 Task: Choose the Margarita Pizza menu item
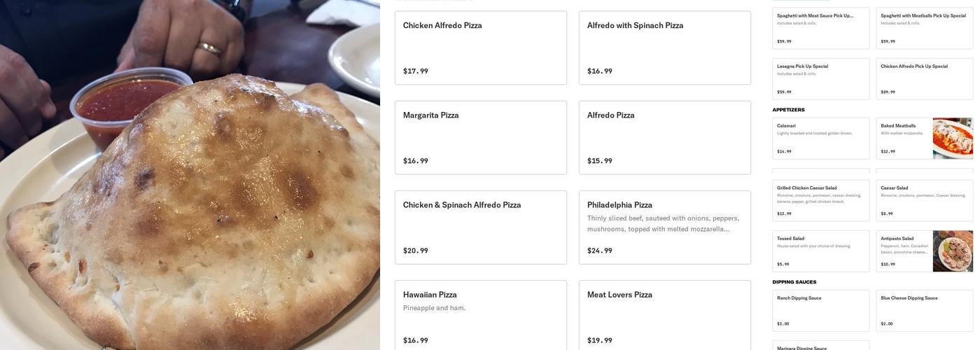[480, 137]
